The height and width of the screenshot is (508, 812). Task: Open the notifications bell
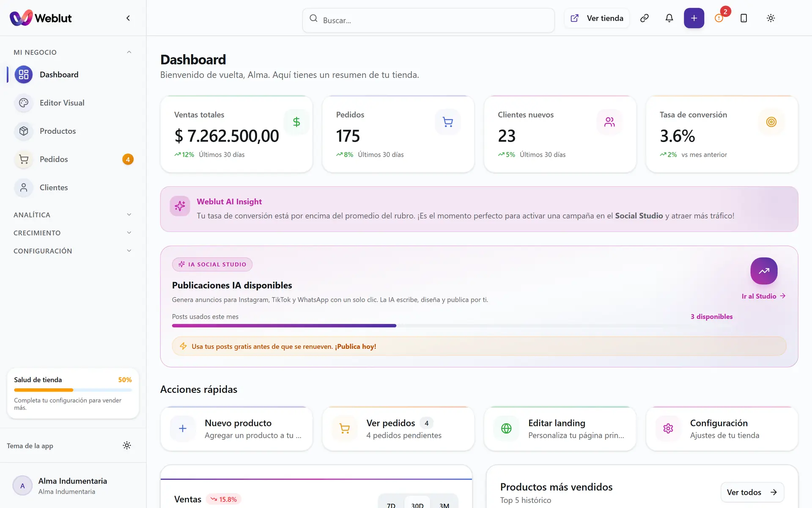[669, 18]
